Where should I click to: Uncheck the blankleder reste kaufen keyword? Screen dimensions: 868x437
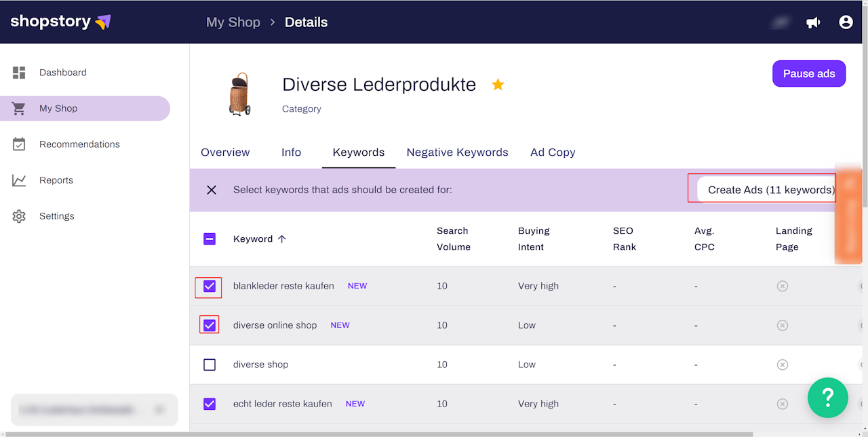point(210,287)
